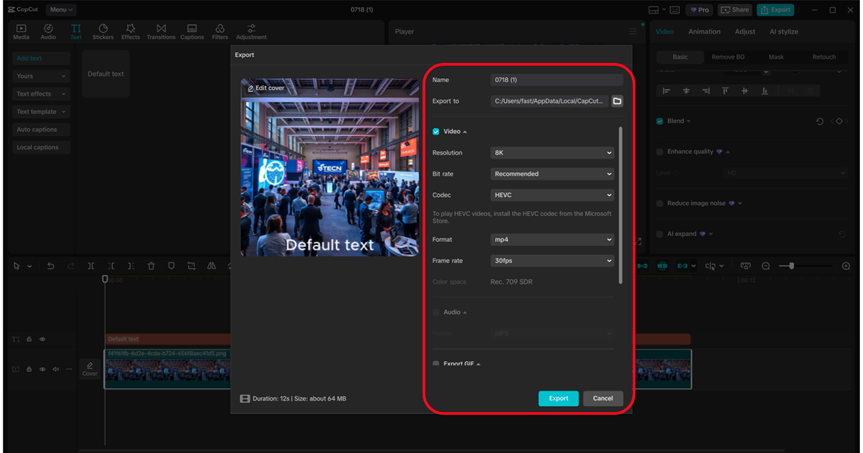Viewport: 863px width, 453px height.
Task: Enable the Export GIF checkbox
Action: 436,364
